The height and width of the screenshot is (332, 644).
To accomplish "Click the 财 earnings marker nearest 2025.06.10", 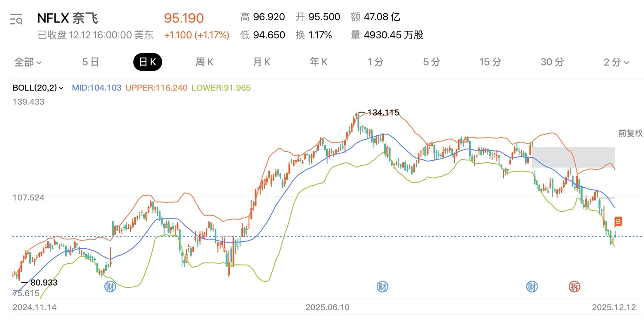I will (382, 286).
